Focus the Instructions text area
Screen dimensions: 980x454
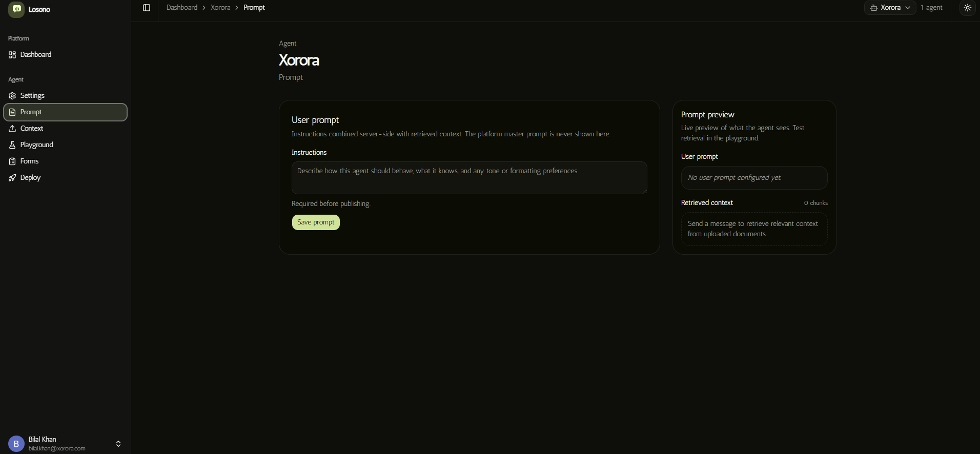[469, 178]
